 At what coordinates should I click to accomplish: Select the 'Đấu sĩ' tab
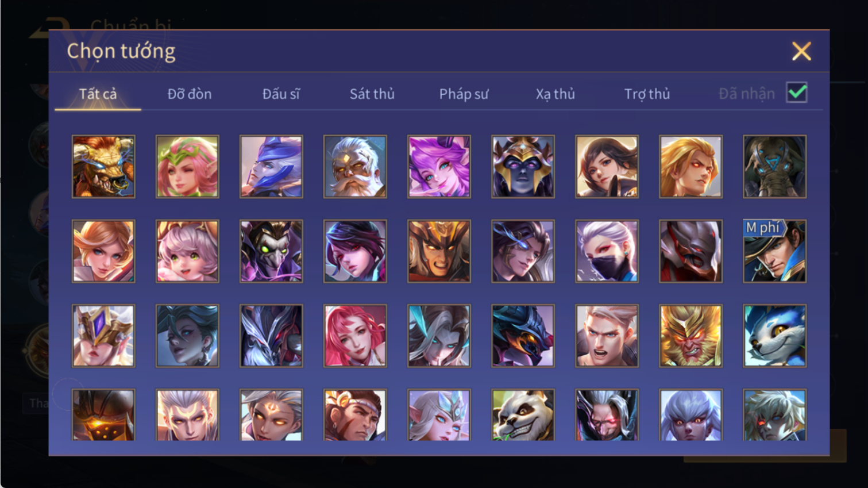[281, 94]
